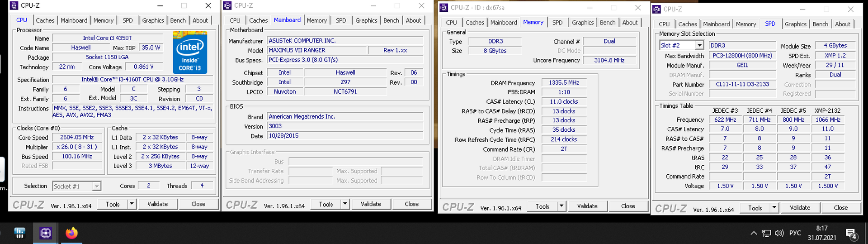Click Validate button in the dx67sa window
Screen dimensions: 868x244
pyautogui.click(x=587, y=206)
